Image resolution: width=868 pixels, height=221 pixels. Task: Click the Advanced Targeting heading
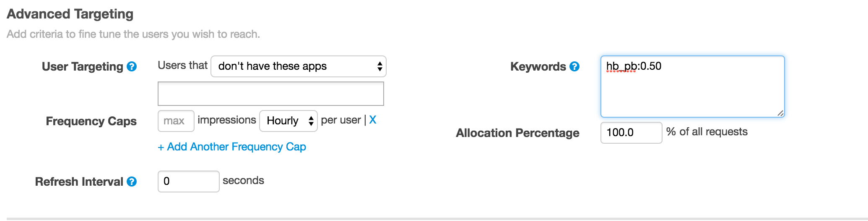[x=70, y=14]
